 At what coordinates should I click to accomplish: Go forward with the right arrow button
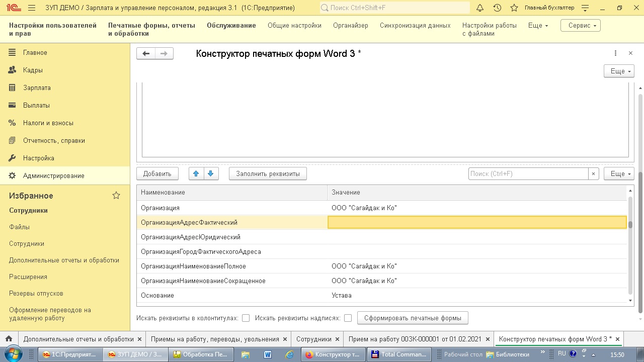(164, 53)
